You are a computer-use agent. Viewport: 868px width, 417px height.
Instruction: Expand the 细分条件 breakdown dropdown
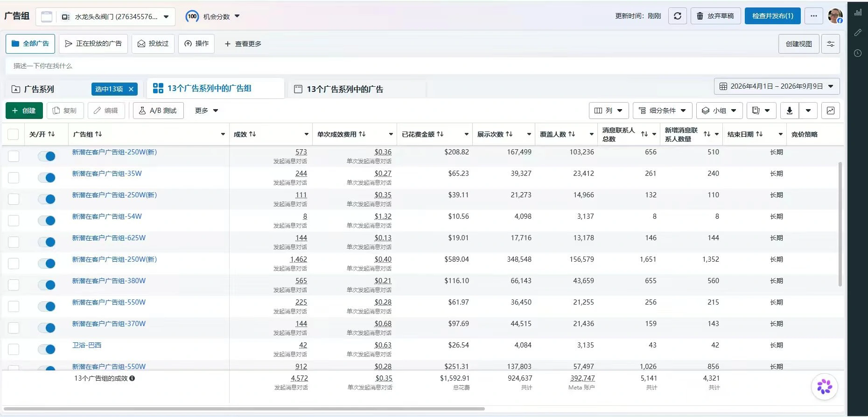pyautogui.click(x=662, y=111)
